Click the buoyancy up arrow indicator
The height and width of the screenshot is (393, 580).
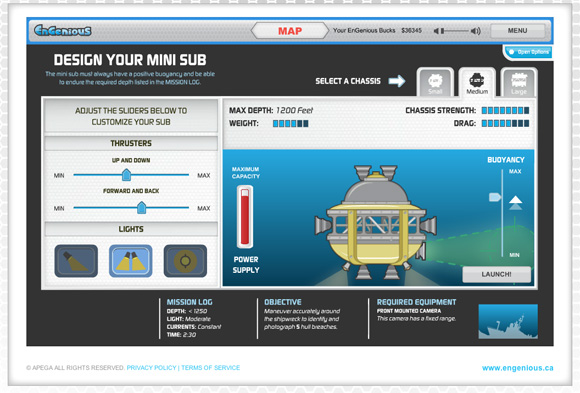point(515,200)
